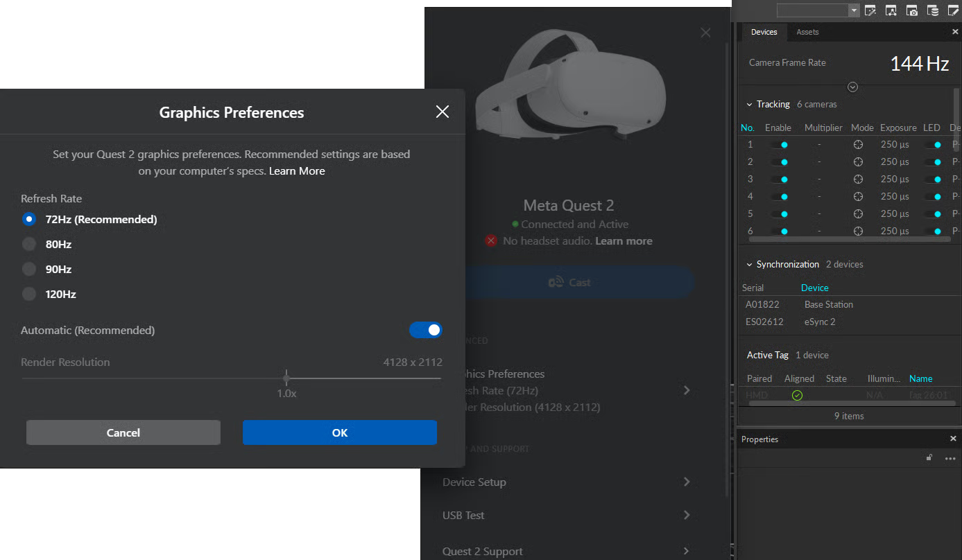
Task: Switch to the Assets tab
Action: tap(807, 32)
